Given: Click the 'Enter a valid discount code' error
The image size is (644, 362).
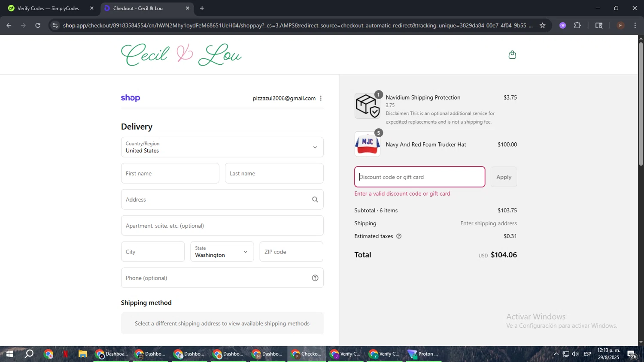Looking at the screenshot, I should click(402, 193).
